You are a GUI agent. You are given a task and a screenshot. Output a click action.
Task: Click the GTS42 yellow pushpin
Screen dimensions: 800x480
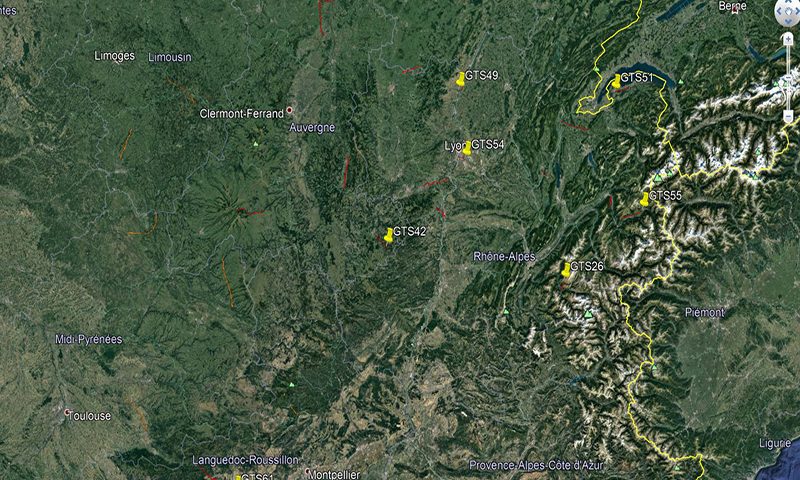[x=389, y=235]
